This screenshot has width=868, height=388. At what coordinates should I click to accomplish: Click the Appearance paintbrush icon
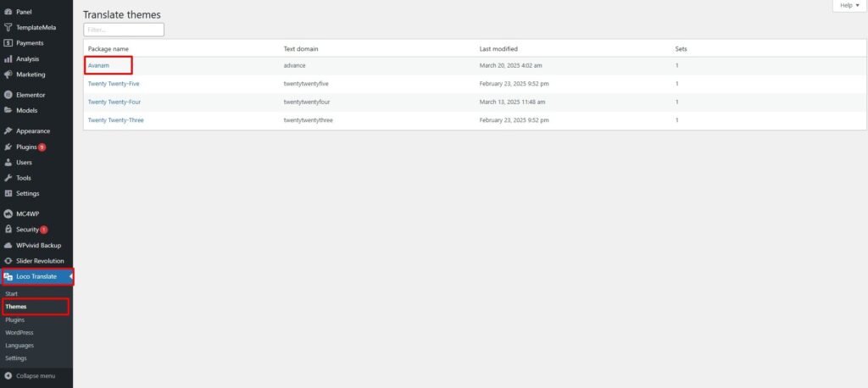[x=8, y=131]
